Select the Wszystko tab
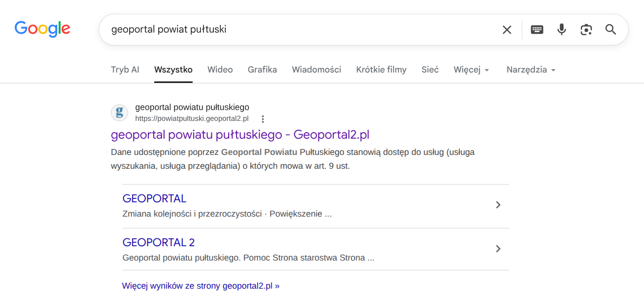644x300 pixels. point(173,70)
